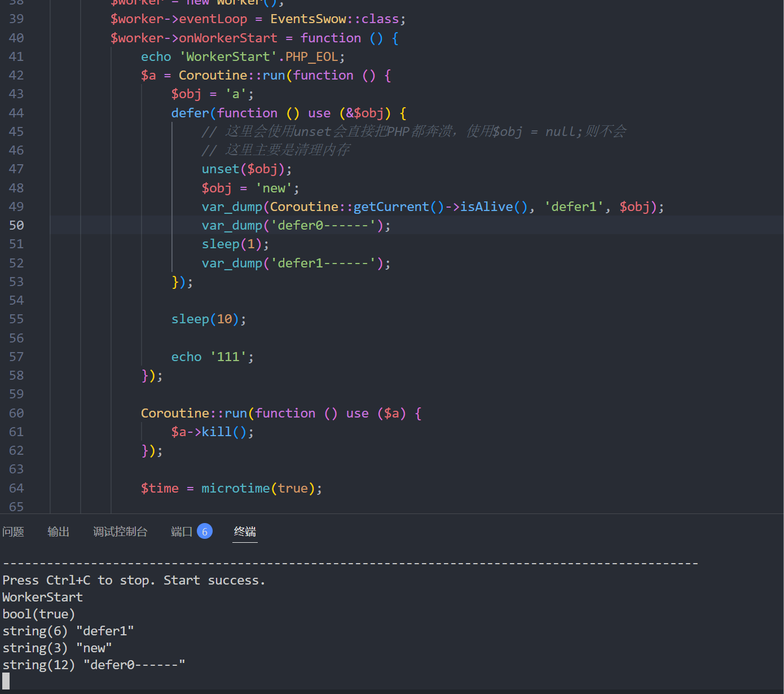Viewport: 784px width, 694px height.
Task: Click var_dump('defer1------') code line
Action: click(296, 263)
